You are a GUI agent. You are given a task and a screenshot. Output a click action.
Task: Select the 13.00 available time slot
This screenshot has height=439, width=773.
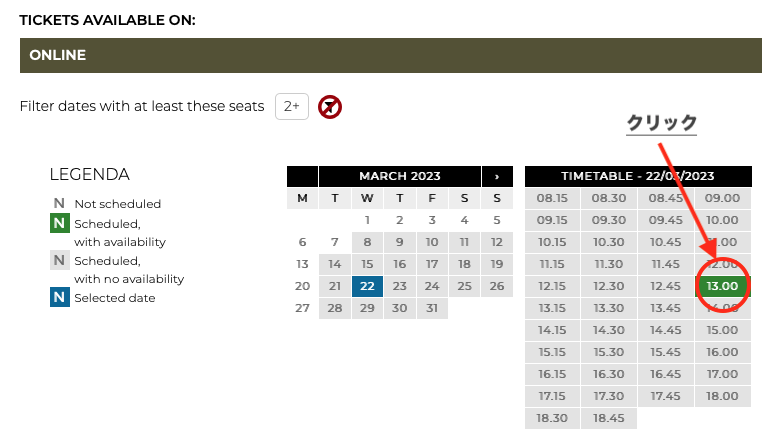722,286
